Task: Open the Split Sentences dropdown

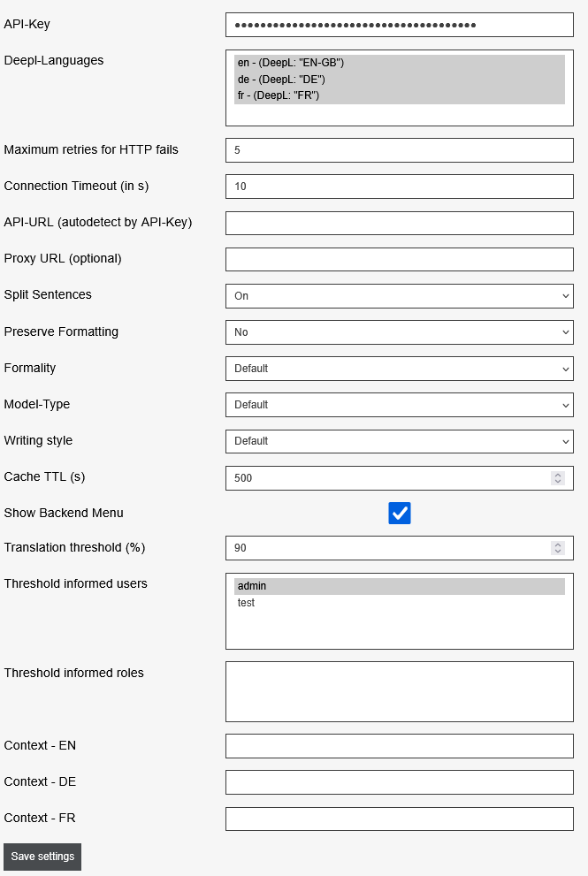Action: (399, 296)
